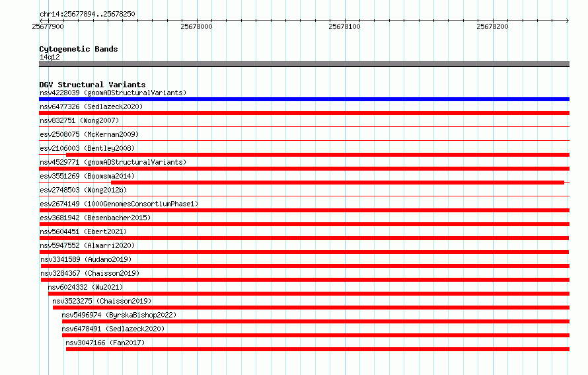Select the blue nsv4228039 variant bar

tap(304, 99)
